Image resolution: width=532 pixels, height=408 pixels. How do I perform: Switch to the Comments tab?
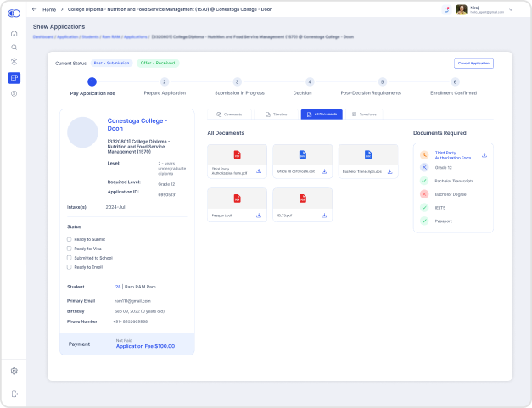click(229, 114)
